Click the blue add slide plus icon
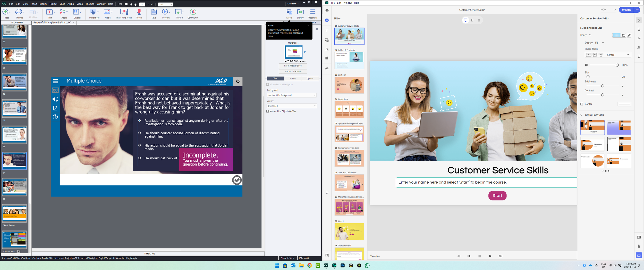Screen dimensions: 644x270 click(327, 20)
